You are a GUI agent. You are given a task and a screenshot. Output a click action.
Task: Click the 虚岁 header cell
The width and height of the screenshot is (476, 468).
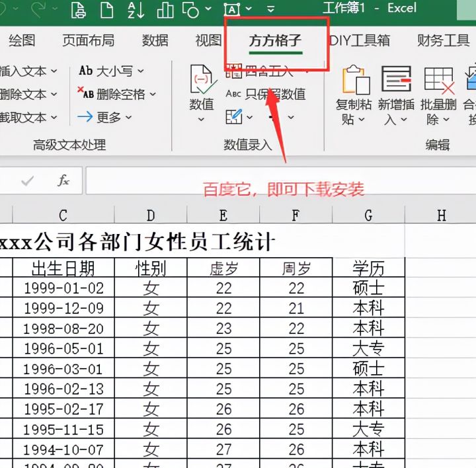[x=223, y=268]
